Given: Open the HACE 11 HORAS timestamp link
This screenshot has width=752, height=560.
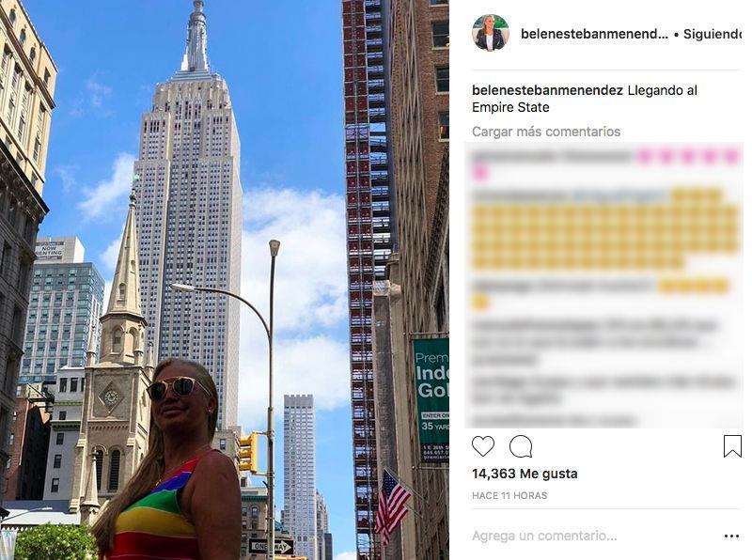Looking at the screenshot, I should (509, 495).
